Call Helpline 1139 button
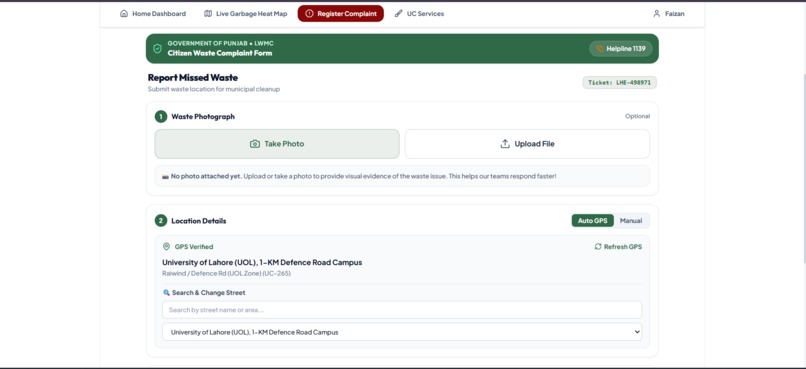 coord(621,49)
